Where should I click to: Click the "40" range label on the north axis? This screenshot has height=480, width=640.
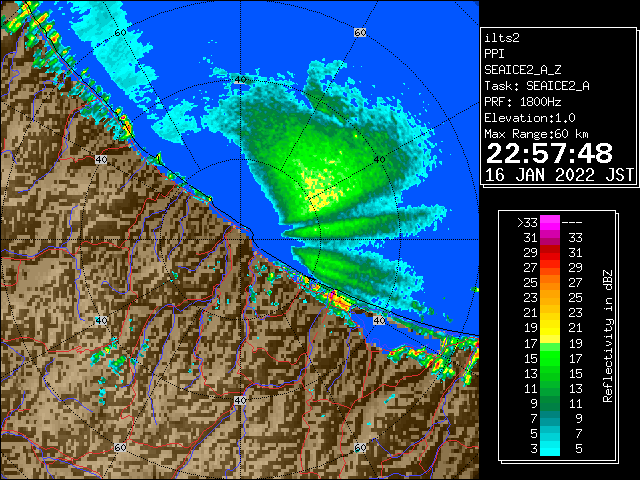pos(240,80)
